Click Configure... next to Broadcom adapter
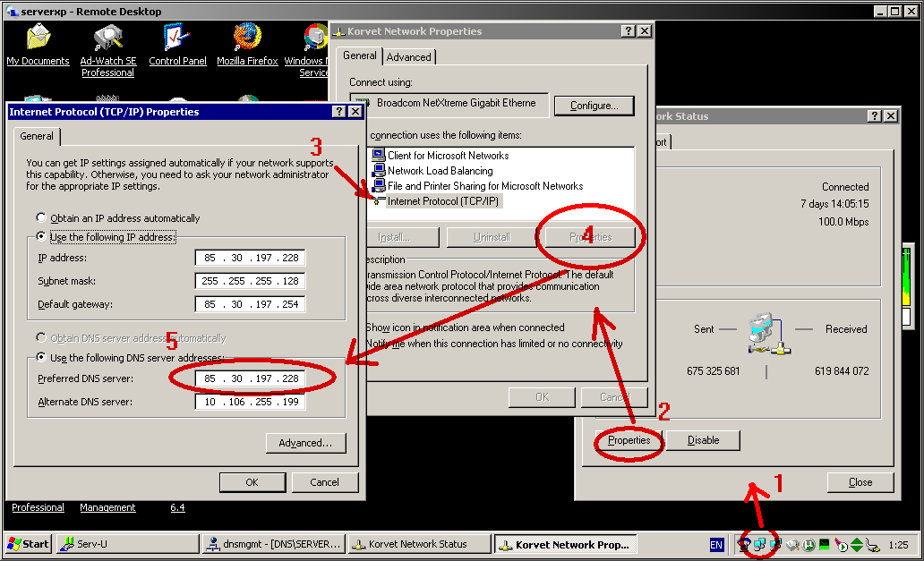The width and height of the screenshot is (924, 561). 594,106
